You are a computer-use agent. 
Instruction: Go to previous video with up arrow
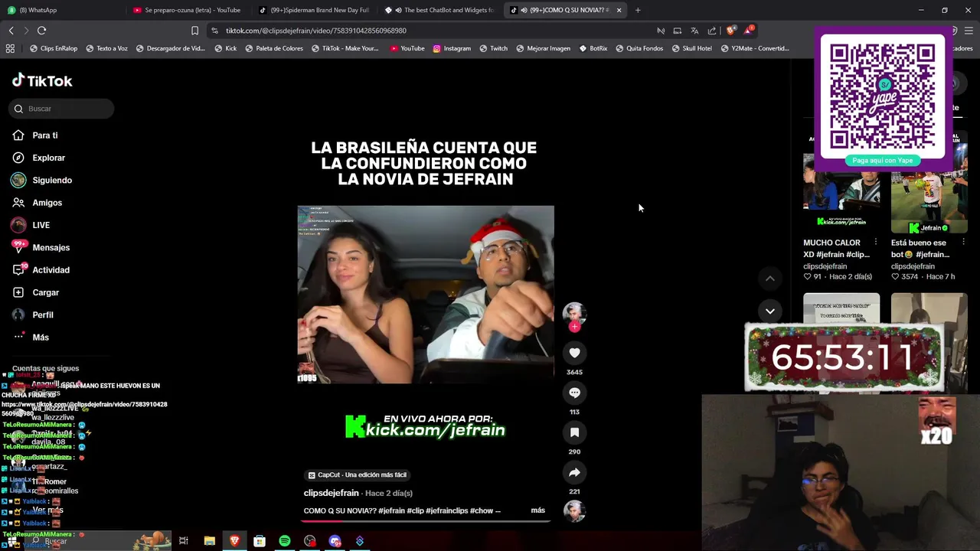(x=770, y=279)
